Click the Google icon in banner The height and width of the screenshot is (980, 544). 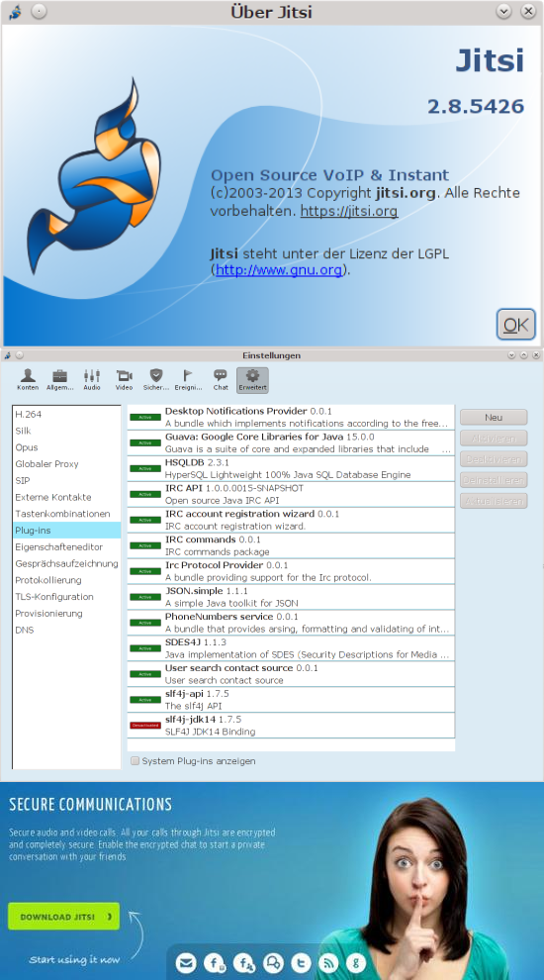tap(357, 963)
